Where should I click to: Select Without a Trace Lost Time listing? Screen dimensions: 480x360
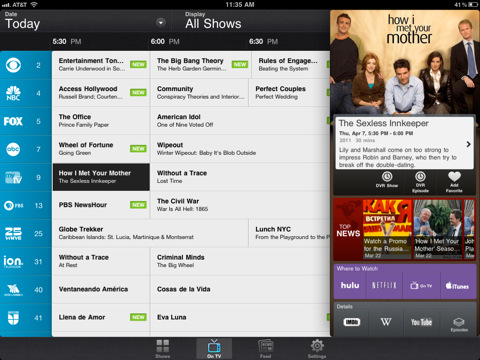(240, 177)
